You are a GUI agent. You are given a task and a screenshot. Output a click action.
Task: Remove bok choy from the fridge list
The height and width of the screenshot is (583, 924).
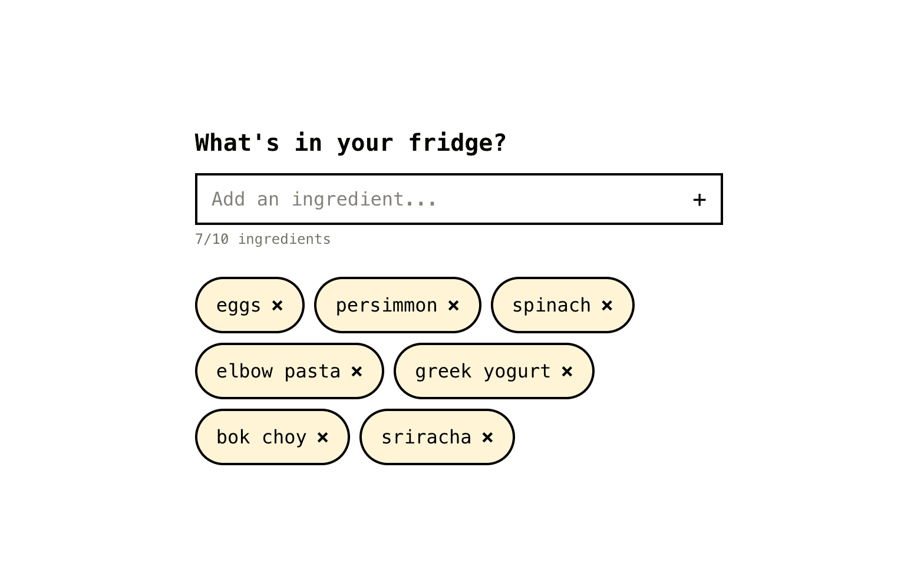pyautogui.click(x=322, y=437)
